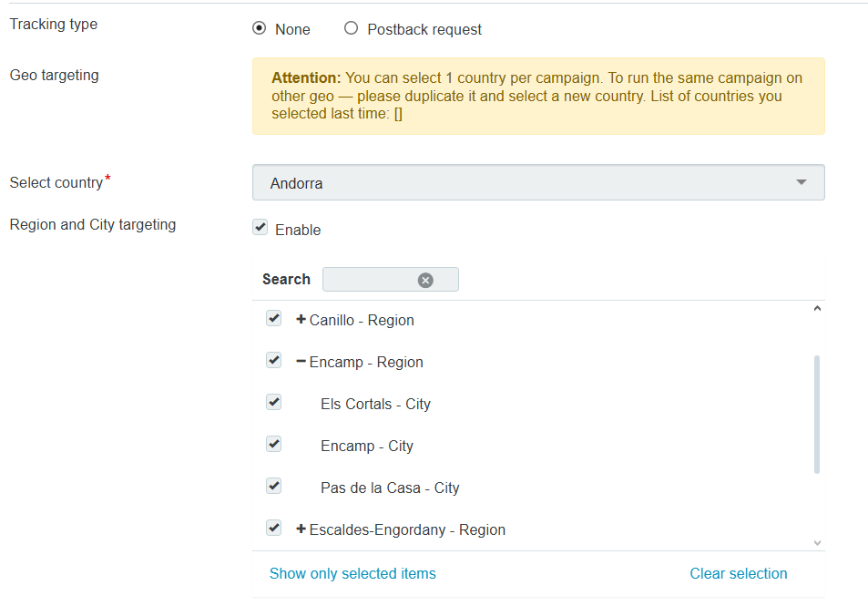The height and width of the screenshot is (606, 868).
Task: Click Show only selected items link
Action: tap(352, 573)
